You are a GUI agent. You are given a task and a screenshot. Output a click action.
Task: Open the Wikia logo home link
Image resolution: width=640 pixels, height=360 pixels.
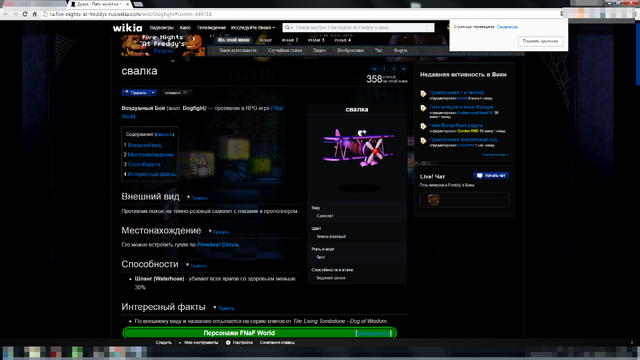[x=127, y=28]
